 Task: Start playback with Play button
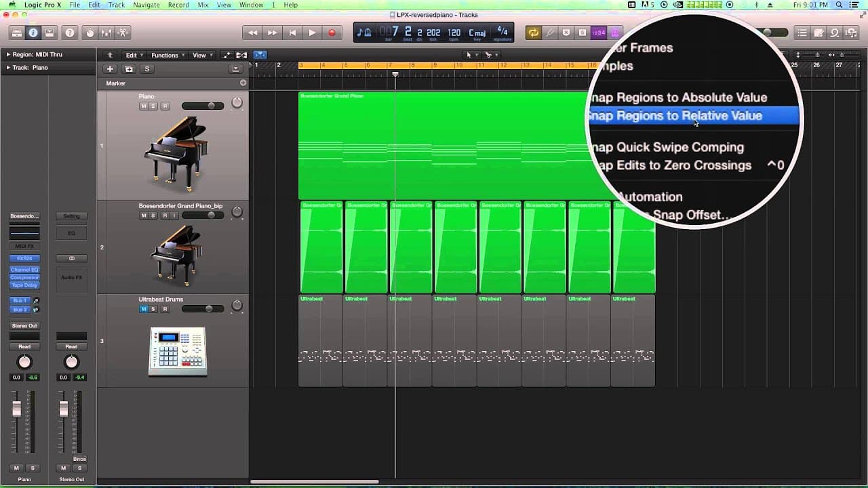(x=312, y=33)
